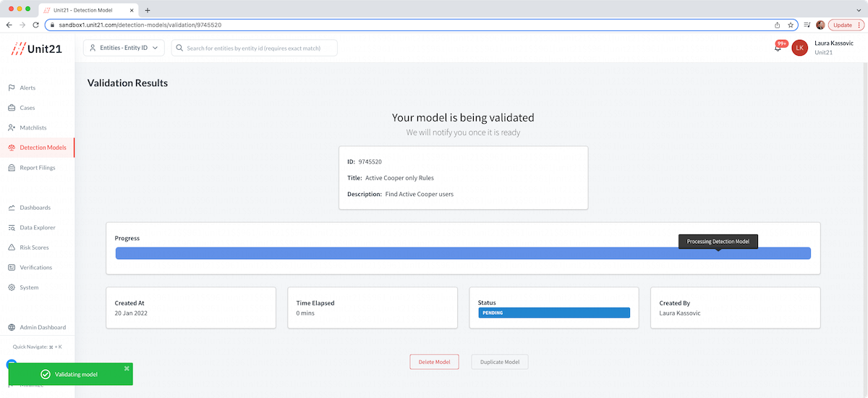The width and height of the screenshot is (868, 398).
Task: Click the browser profile picture icon
Action: pyautogui.click(x=820, y=25)
